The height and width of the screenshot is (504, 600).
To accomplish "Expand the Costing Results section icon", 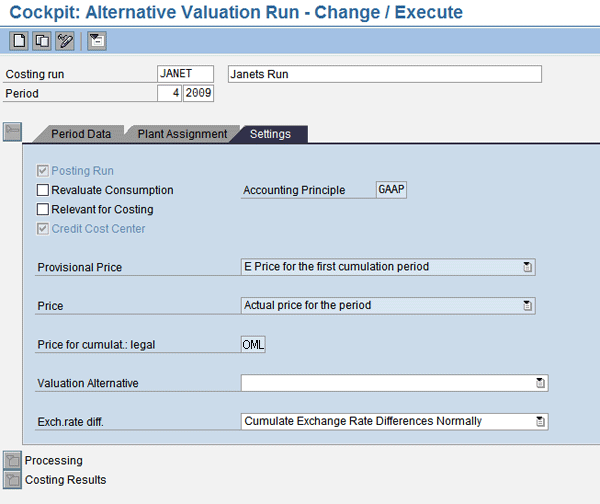I will 12,480.
